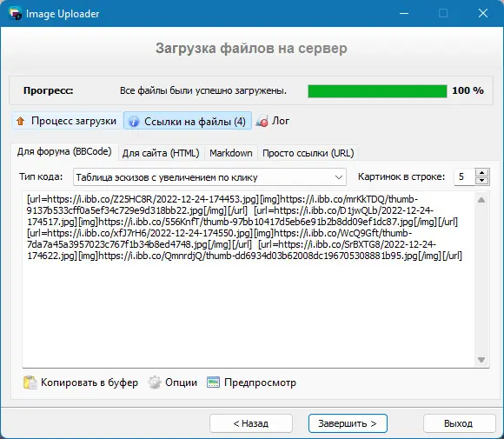This screenshot has height=439, width=504.
Task: Increase Картинок в строке with up arrow
Action: [481, 173]
